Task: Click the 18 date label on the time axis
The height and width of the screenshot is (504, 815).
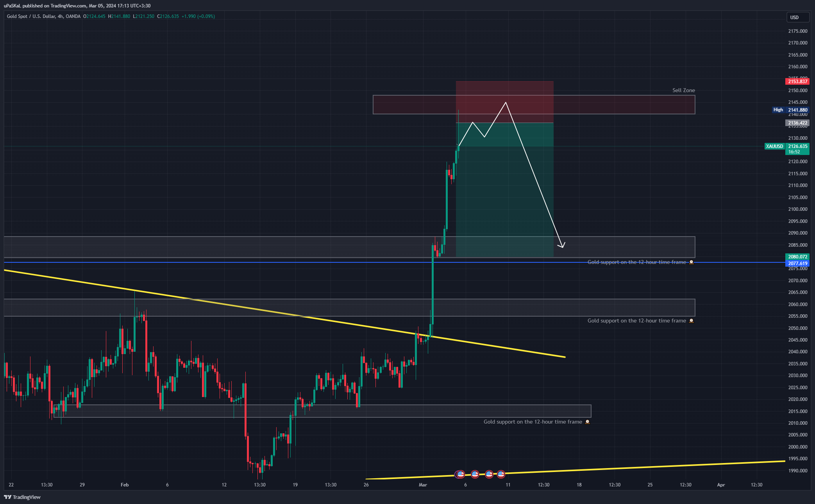Action: point(579,485)
